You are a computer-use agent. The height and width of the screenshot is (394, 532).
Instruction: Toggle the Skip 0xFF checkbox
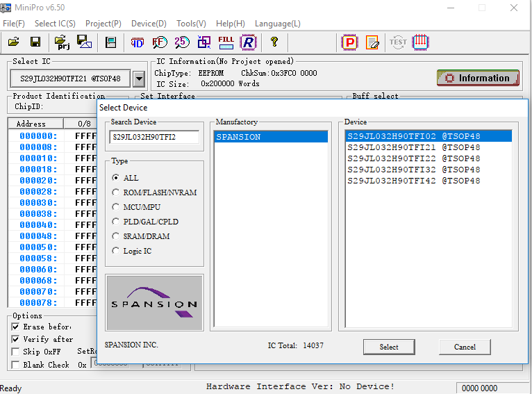(15, 351)
